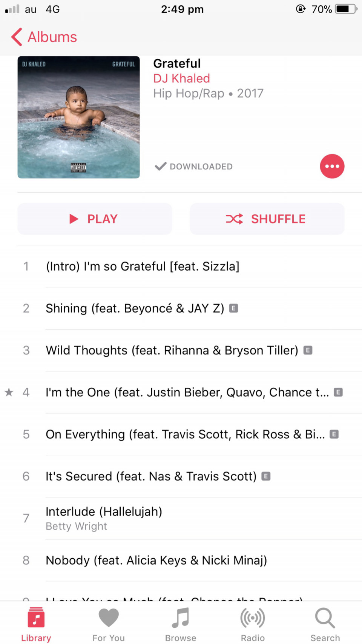Open the Search magnifier tab

click(325, 624)
